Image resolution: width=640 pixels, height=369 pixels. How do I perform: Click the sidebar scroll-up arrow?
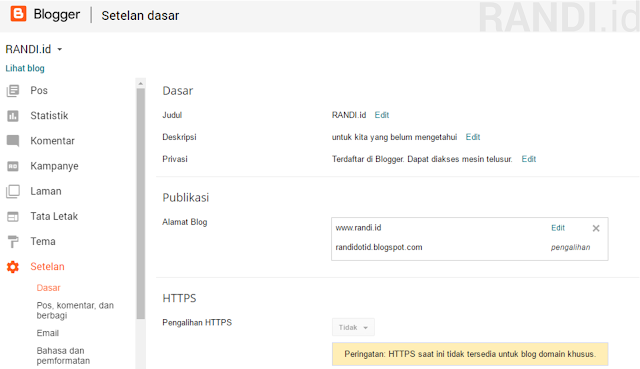pyautogui.click(x=140, y=83)
